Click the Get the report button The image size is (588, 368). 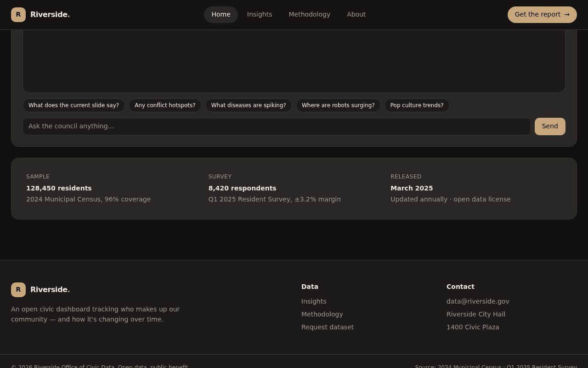tap(542, 15)
